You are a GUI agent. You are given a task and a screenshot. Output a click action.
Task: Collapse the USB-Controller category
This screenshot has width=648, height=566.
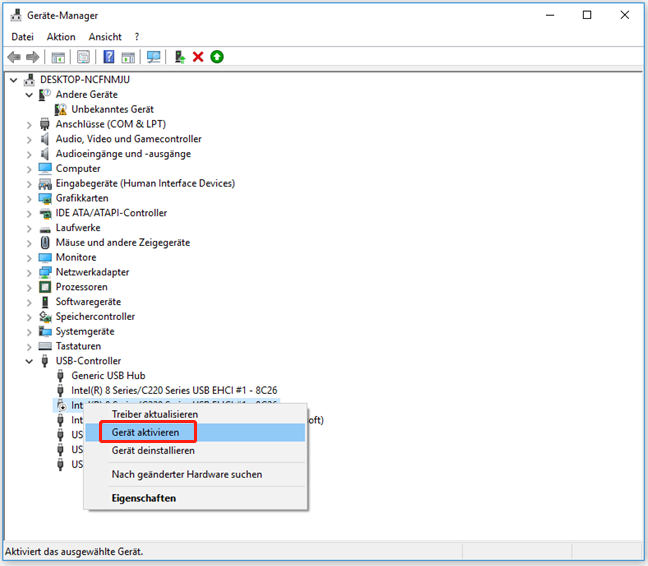pyautogui.click(x=29, y=361)
